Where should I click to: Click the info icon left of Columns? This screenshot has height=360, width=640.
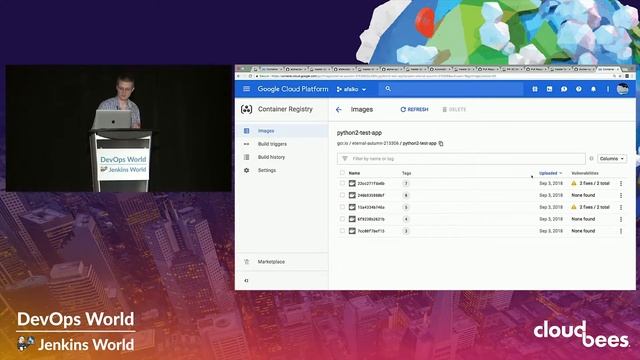pyautogui.click(x=591, y=158)
